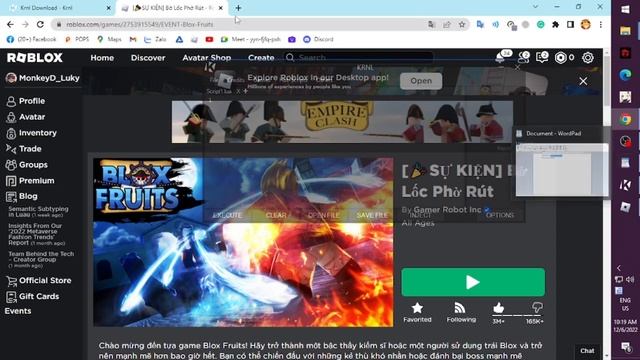Click the Grammarly extension icon

(540, 24)
